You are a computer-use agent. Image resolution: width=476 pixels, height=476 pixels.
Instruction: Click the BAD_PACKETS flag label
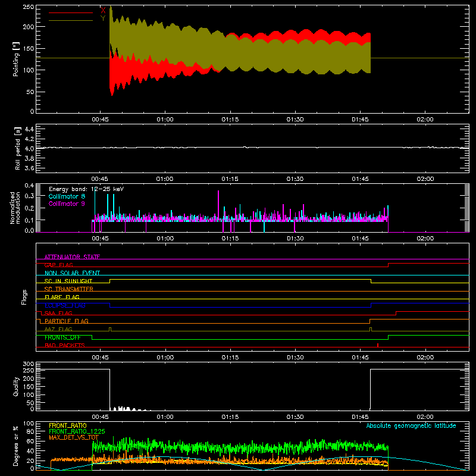pyautogui.click(x=65, y=345)
